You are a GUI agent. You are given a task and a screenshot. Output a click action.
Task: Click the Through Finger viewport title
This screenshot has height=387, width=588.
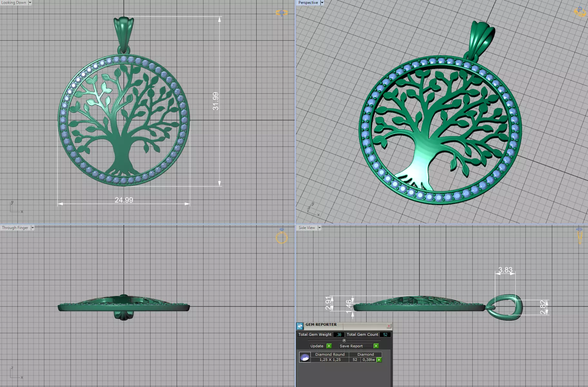tap(15, 228)
